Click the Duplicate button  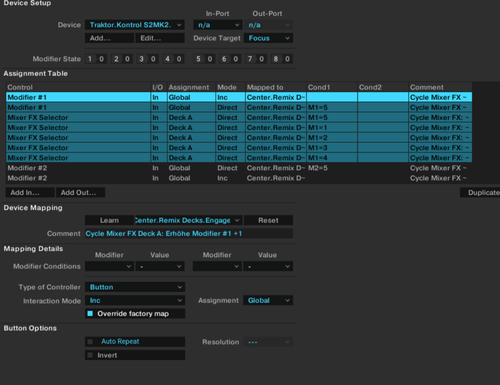pyautogui.click(x=480, y=192)
